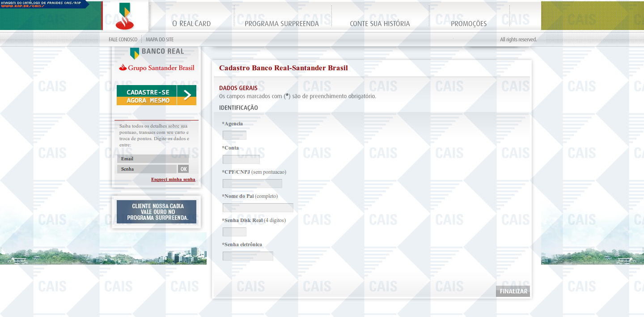Click the Grupo Santander Brasil logo
The height and width of the screenshot is (317, 644).
click(157, 68)
